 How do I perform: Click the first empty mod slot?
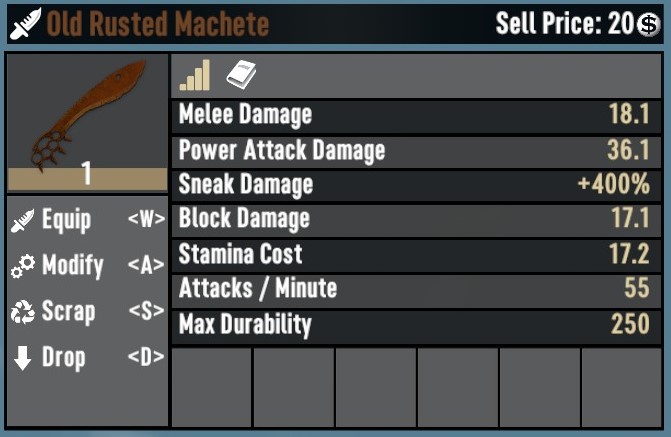click(x=211, y=387)
